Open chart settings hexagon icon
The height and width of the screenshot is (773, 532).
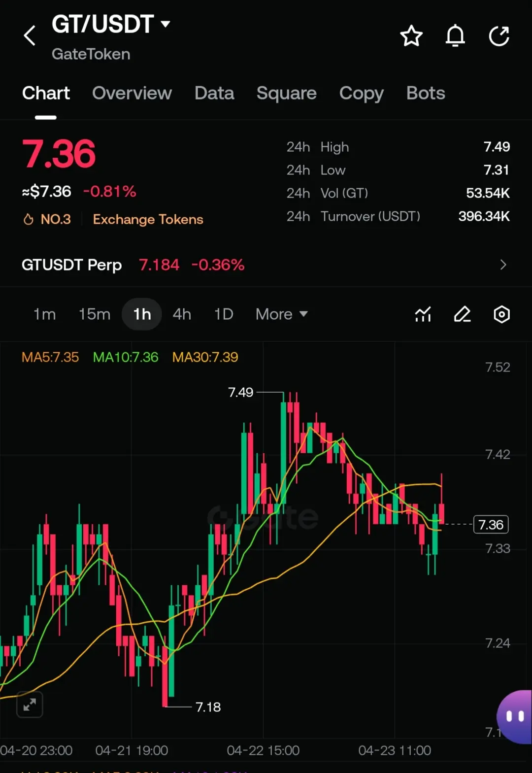pyautogui.click(x=501, y=314)
